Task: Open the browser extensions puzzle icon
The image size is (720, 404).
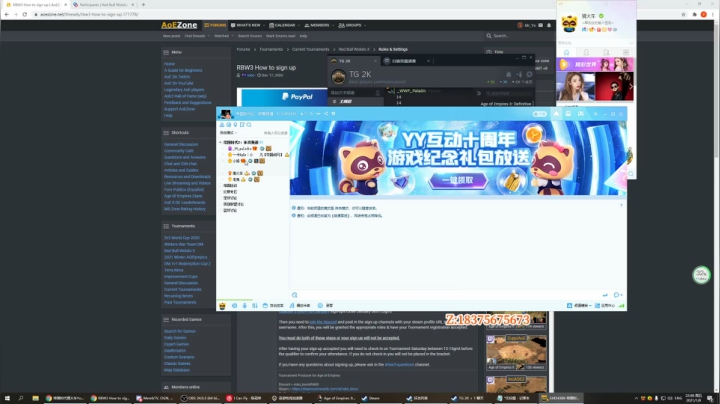Action: tap(694, 14)
